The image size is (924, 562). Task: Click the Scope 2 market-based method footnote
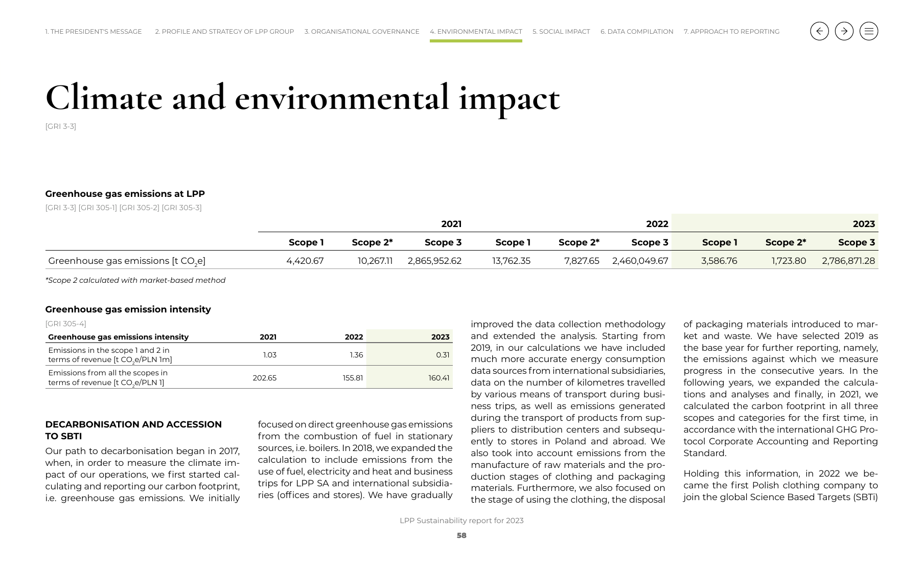coord(135,280)
